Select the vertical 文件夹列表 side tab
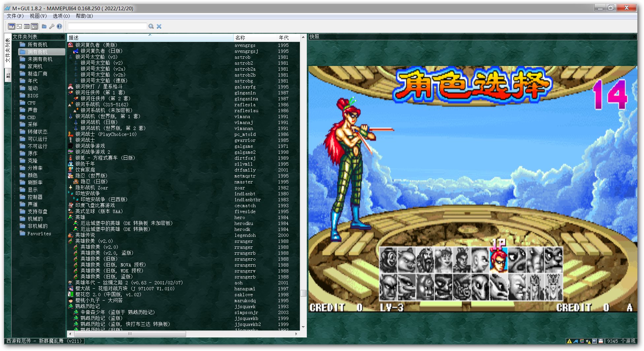Viewport: 644px width, 351px height. (8, 50)
